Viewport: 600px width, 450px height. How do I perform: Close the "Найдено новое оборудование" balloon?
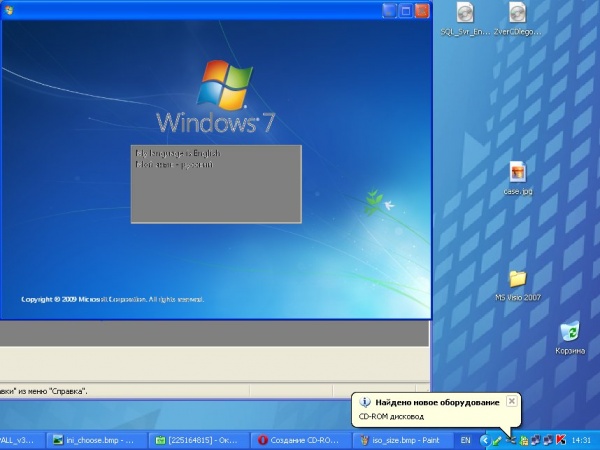511,401
